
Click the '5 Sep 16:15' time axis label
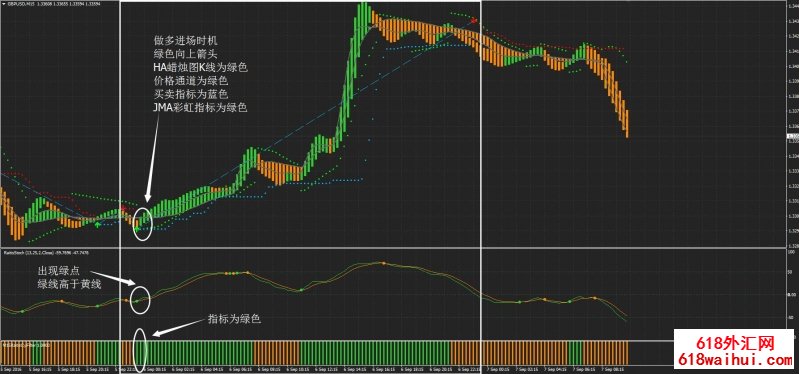click(x=40, y=369)
